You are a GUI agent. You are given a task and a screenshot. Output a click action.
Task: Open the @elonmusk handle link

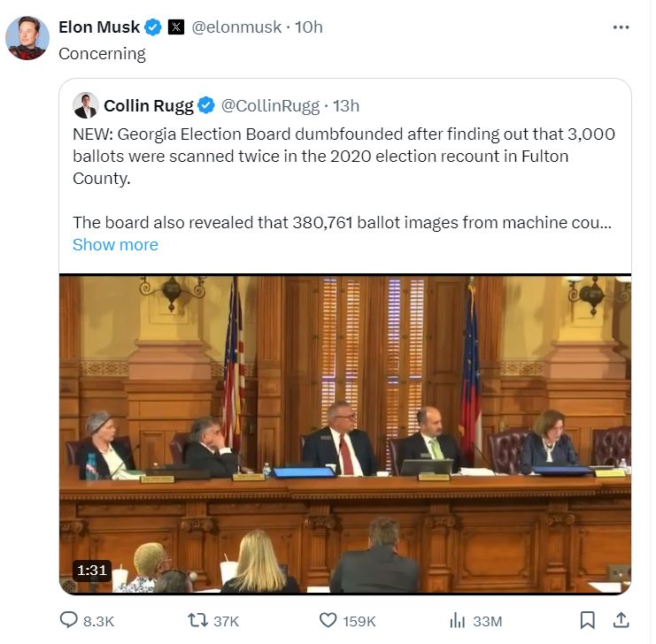pos(236,27)
